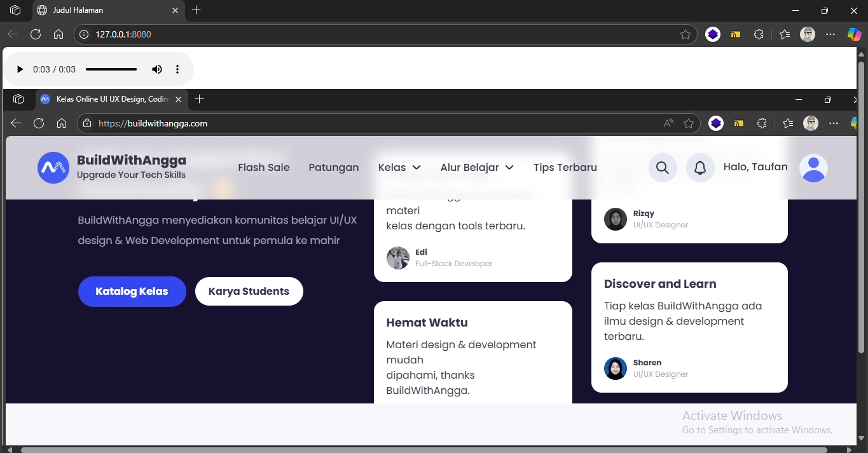Open Extensions puzzle in inner toolbar
Image resolution: width=868 pixels, height=453 pixels.
point(762,123)
